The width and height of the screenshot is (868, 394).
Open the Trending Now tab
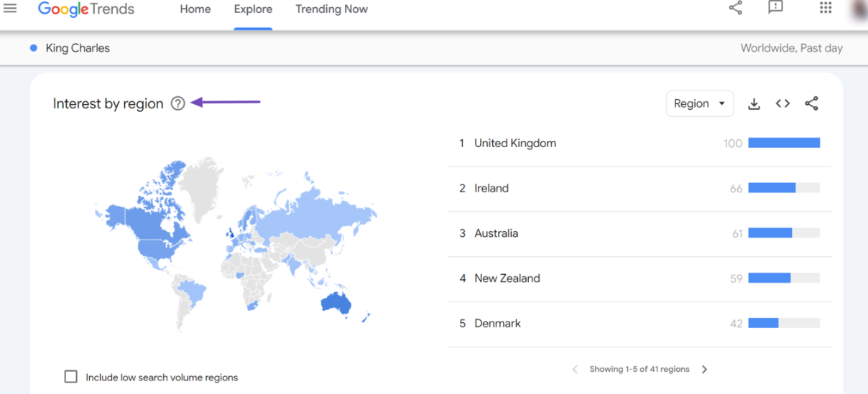coord(331,9)
